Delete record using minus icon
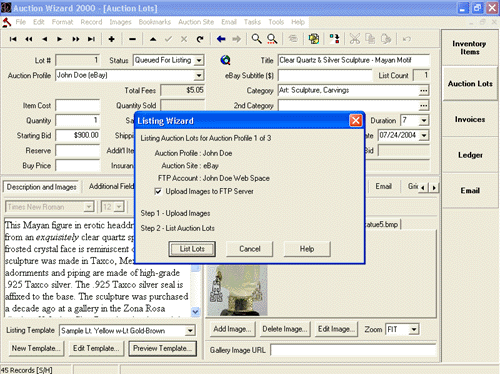This screenshot has width=500, height=374. (132, 39)
